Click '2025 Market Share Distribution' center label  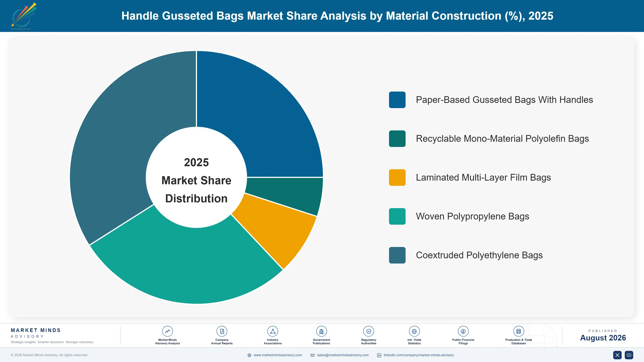[x=196, y=180]
